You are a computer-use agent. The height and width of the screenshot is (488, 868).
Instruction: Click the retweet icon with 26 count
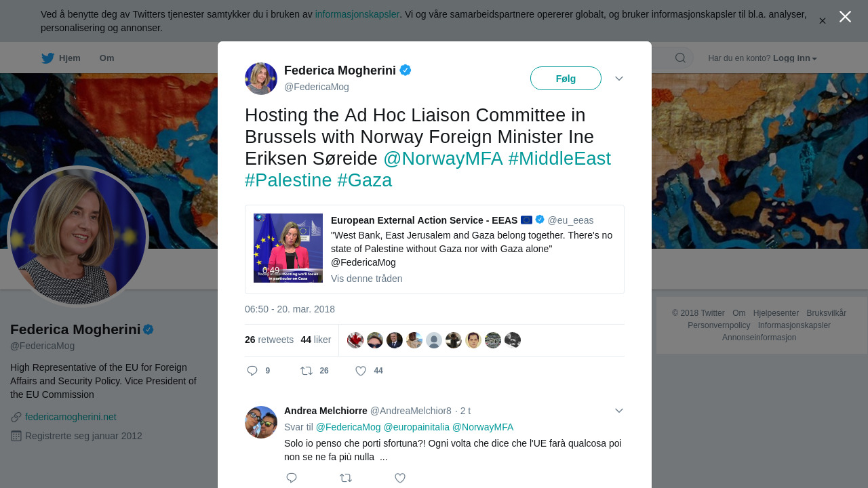[307, 371]
